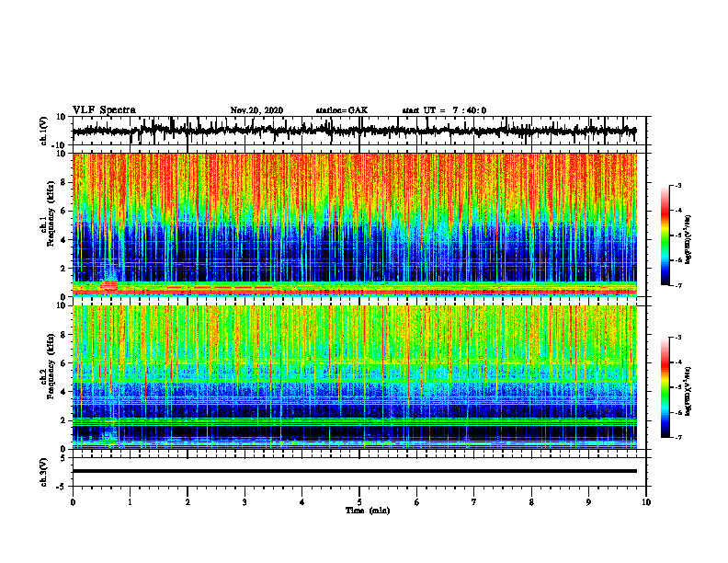Screen dimensions: 728x563
Task: Click tick label 10 on the Time axis
Action: point(646,502)
